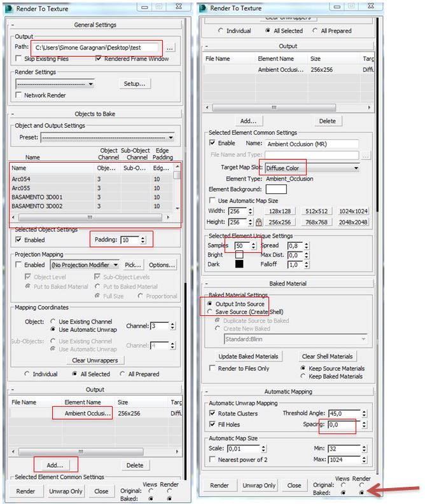This screenshot has height=504, width=425.
Task: Click Unwrap Only in left window
Action: 66,491
